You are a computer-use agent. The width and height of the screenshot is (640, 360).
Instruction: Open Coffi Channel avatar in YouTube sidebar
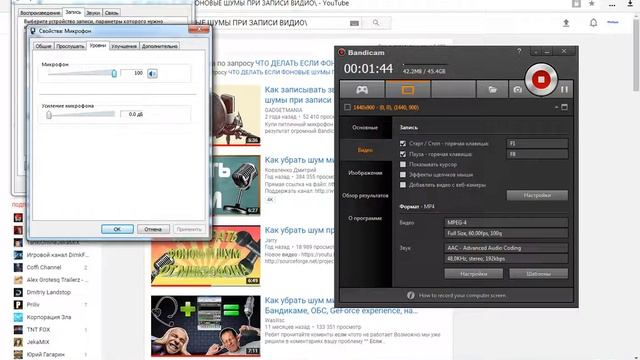(x=18, y=267)
